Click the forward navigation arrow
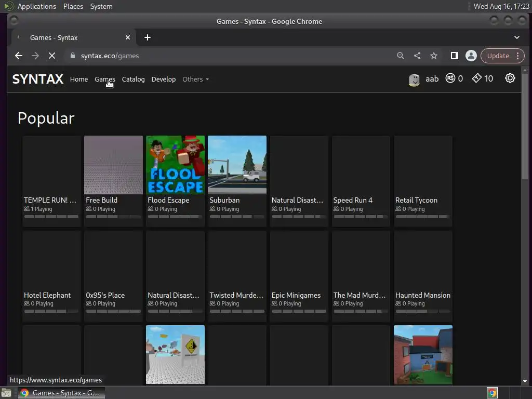 pyautogui.click(x=35, y=56)
